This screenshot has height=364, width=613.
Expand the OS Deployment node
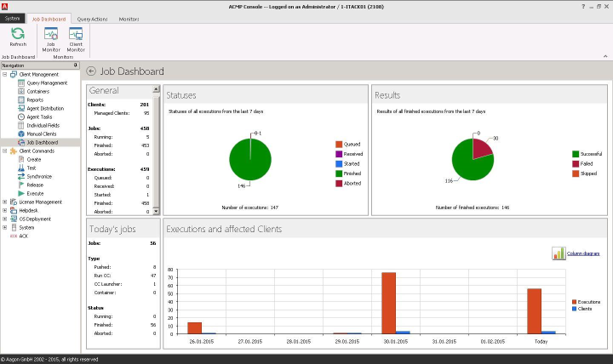(x=4, y=219)
